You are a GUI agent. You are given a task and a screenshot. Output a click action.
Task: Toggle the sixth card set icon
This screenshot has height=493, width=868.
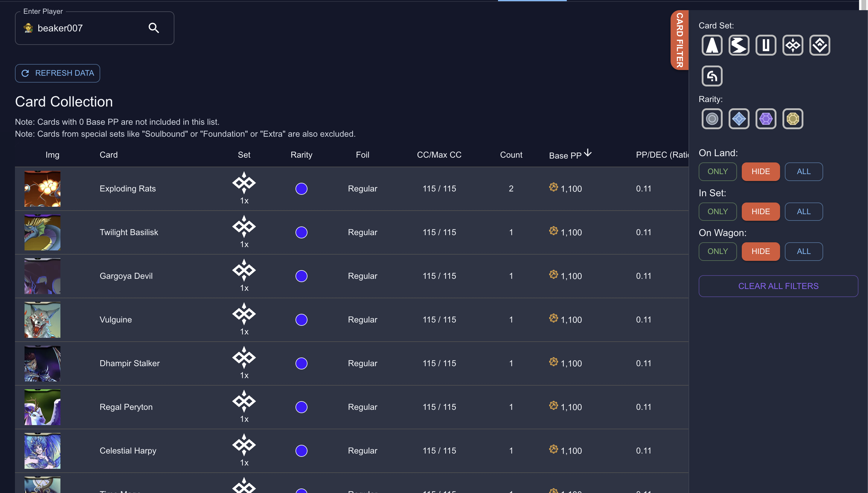tap(712, 76)
